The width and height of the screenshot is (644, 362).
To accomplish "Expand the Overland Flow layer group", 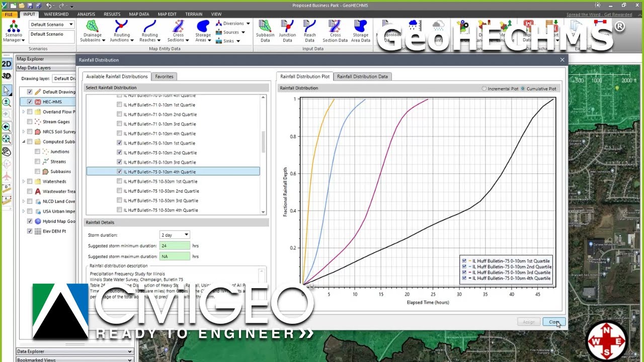I will [x=23, y=112].
